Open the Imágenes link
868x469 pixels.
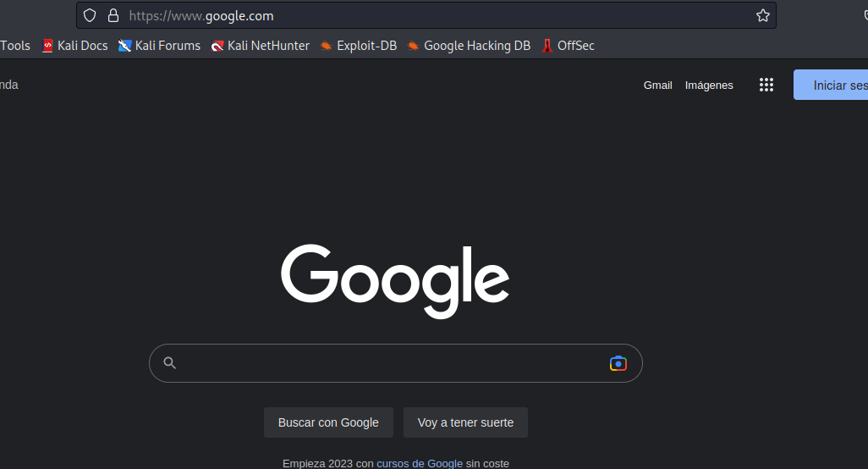[709, 86]
